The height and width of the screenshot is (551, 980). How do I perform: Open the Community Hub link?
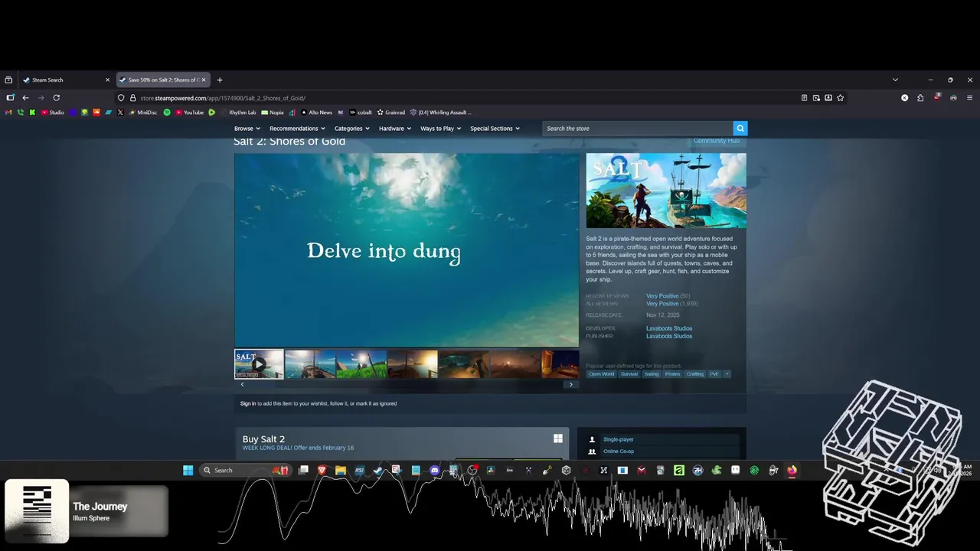pos(717,141)
